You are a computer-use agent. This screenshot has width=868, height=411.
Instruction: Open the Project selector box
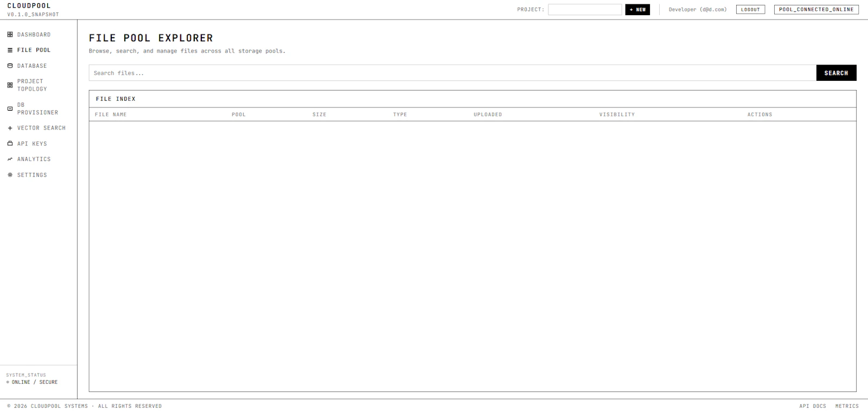[x=585, y=9]
